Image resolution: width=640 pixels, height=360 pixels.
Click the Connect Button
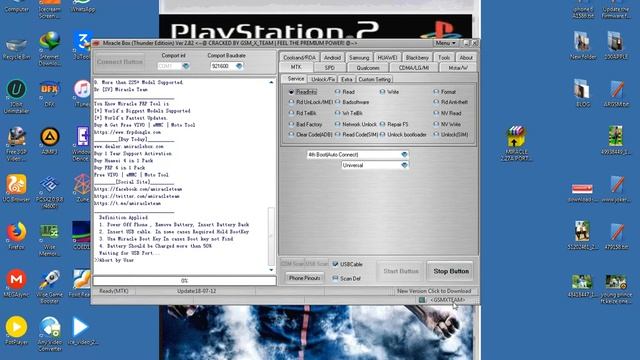click(x=120, y=62)
